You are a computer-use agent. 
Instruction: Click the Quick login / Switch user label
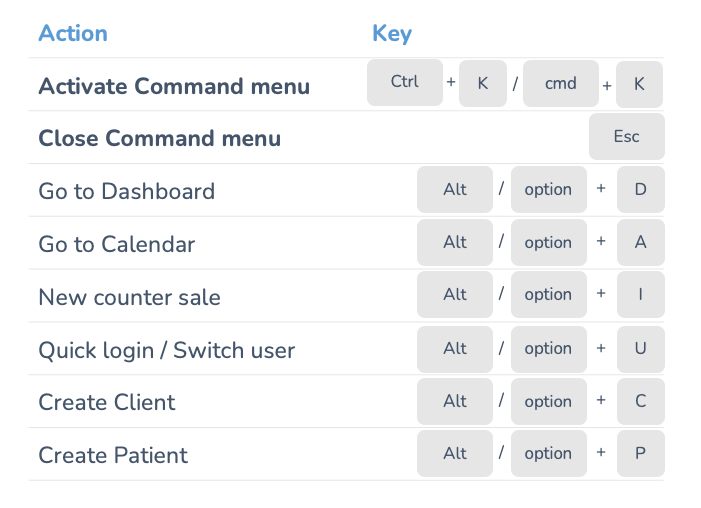[166, 350]
